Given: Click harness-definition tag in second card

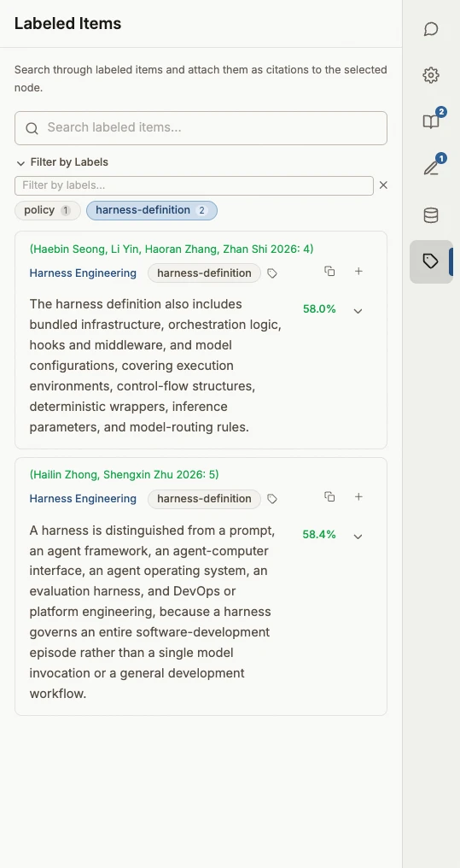Looking at the screenshot, I should [x=204, y=499].
